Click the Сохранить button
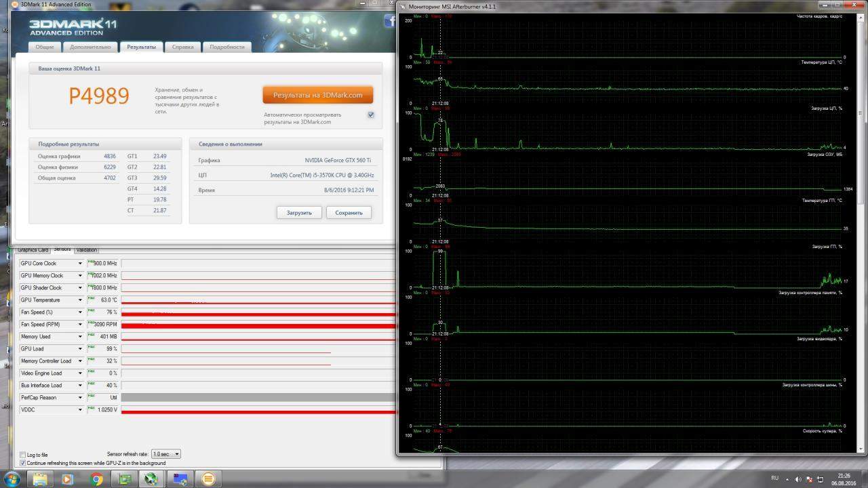 point(349,212)
